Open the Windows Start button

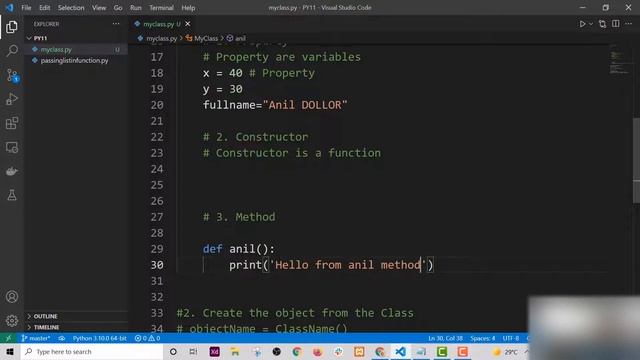10,351
